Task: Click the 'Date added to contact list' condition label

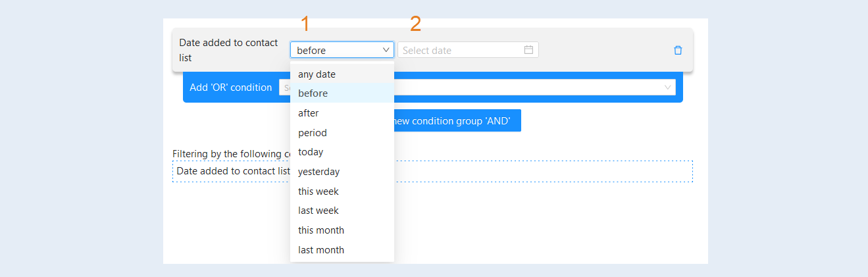Action: (229, 50)
